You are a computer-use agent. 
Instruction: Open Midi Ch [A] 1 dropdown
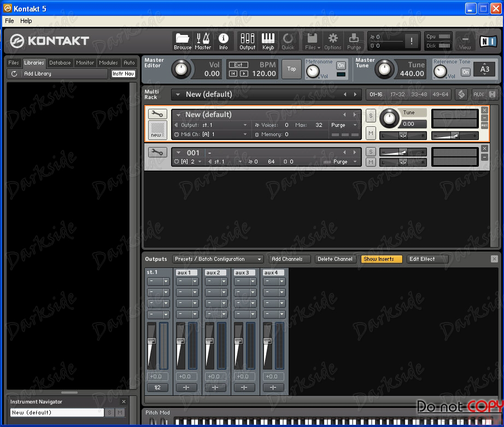click(245, 134)
